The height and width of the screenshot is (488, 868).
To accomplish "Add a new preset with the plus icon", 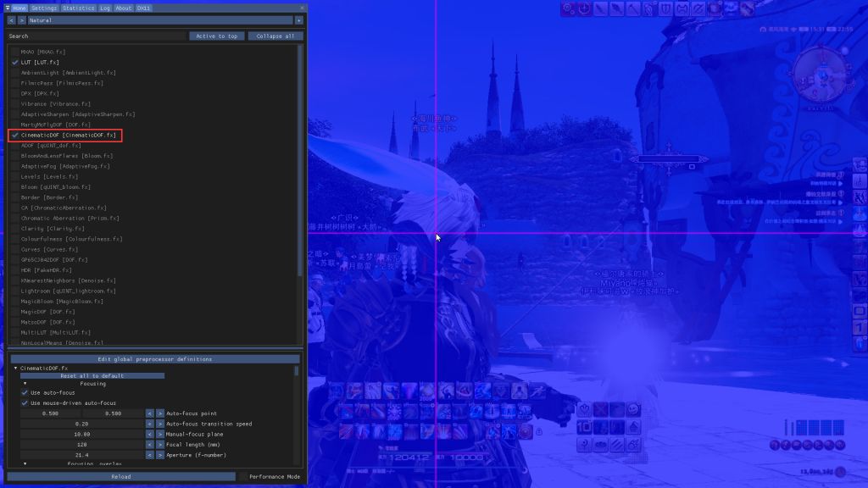I will point(300,20).
